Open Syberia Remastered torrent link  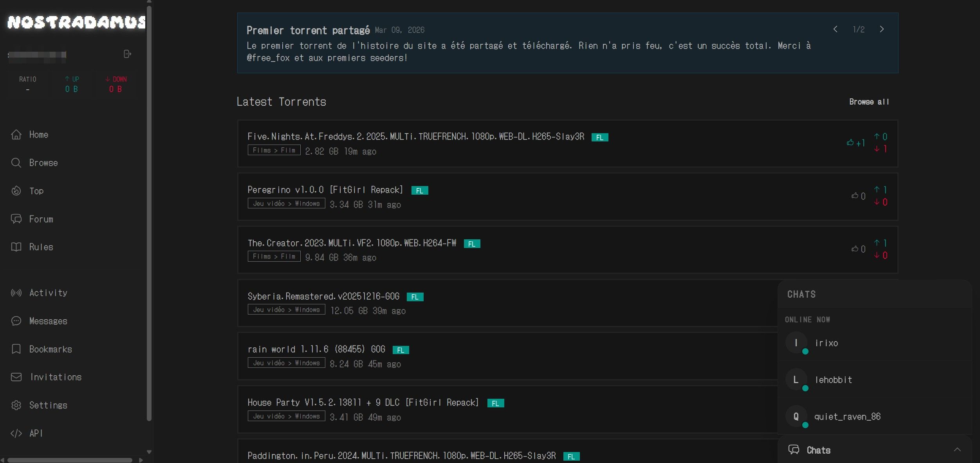point(323,296)
